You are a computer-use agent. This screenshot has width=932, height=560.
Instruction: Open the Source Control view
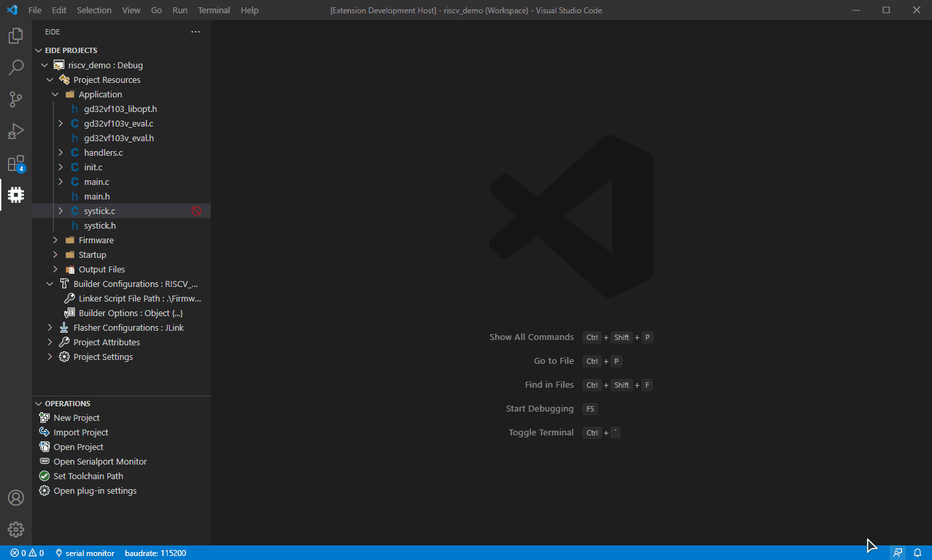[16, 99]
